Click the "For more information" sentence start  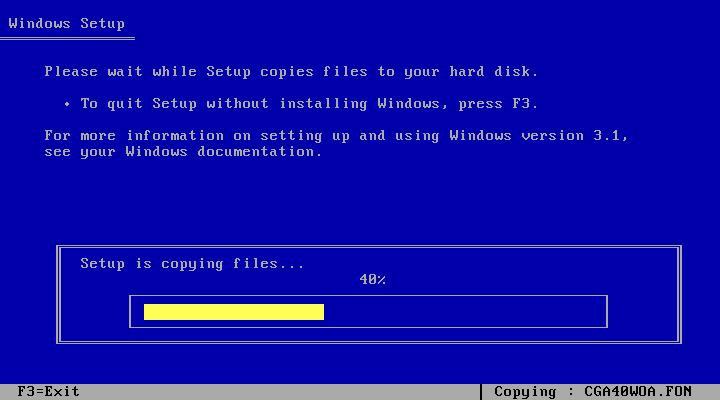(134, 136)
